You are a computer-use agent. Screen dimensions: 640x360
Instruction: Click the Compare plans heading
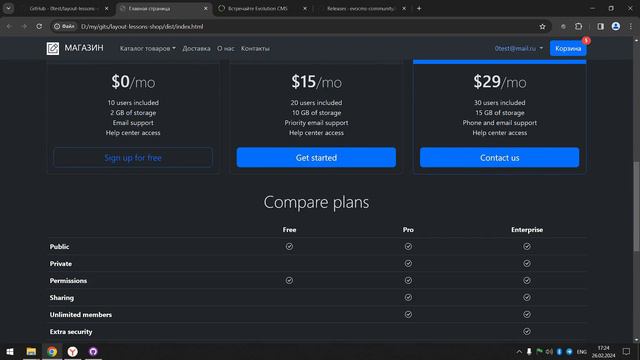pyautogui.click(x=316, y=202)
